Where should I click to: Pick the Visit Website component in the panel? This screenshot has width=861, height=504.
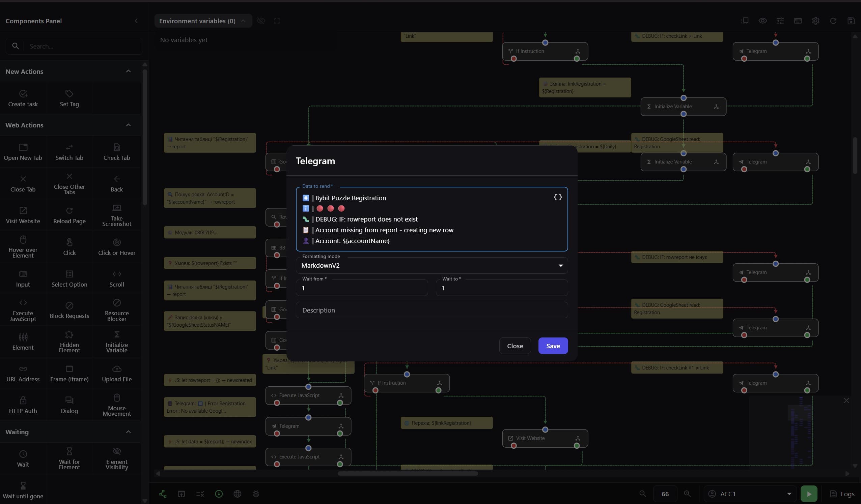(x=23, y=215)
